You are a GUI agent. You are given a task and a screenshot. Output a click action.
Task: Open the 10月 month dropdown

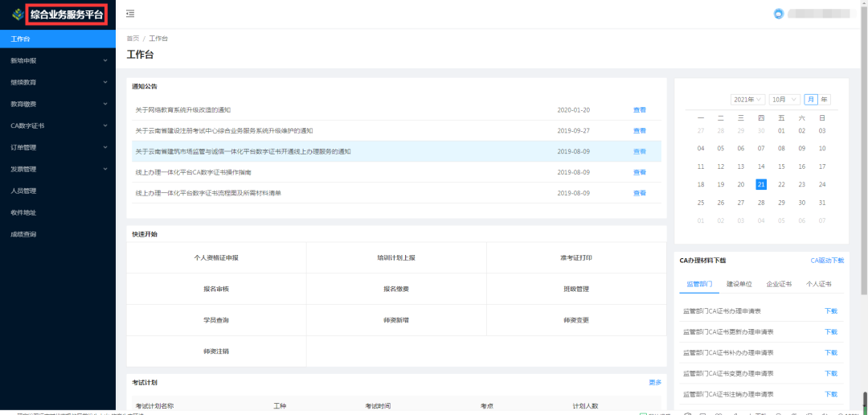pyautogui.click(x=783, y=100)
